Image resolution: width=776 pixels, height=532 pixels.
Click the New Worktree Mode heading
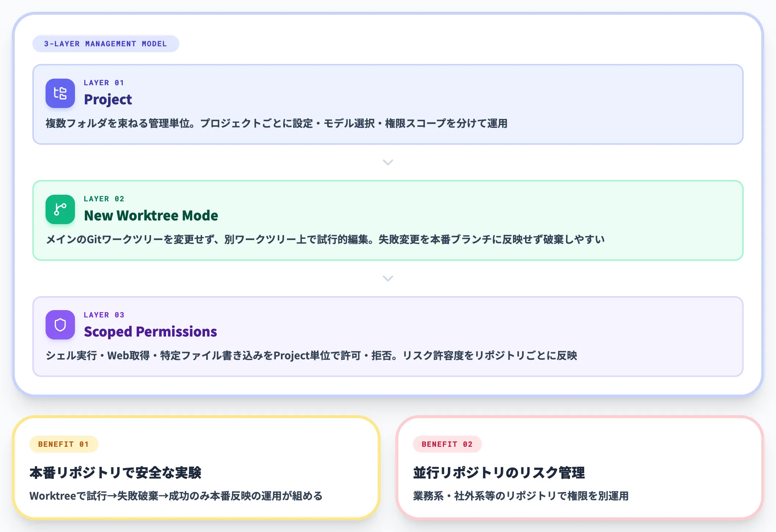pyautogui.click(x=151, y=216)
